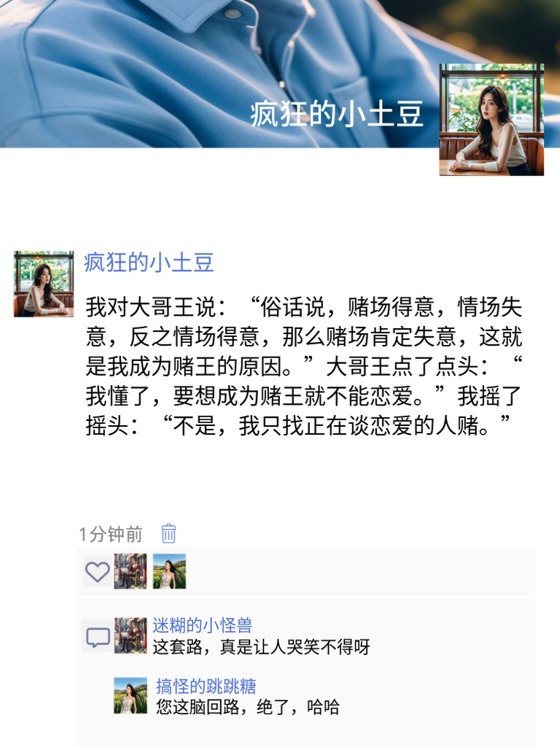Image resolution: width=560 pixels, height=747 pixels.
Task: Select the gambling joke post text
Action: point(304,366)
